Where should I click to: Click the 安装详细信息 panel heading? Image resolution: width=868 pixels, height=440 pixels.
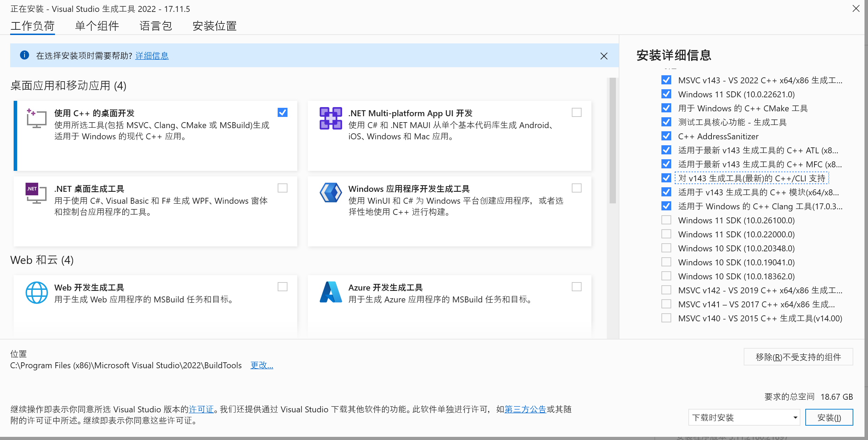[x=674, y=55]
